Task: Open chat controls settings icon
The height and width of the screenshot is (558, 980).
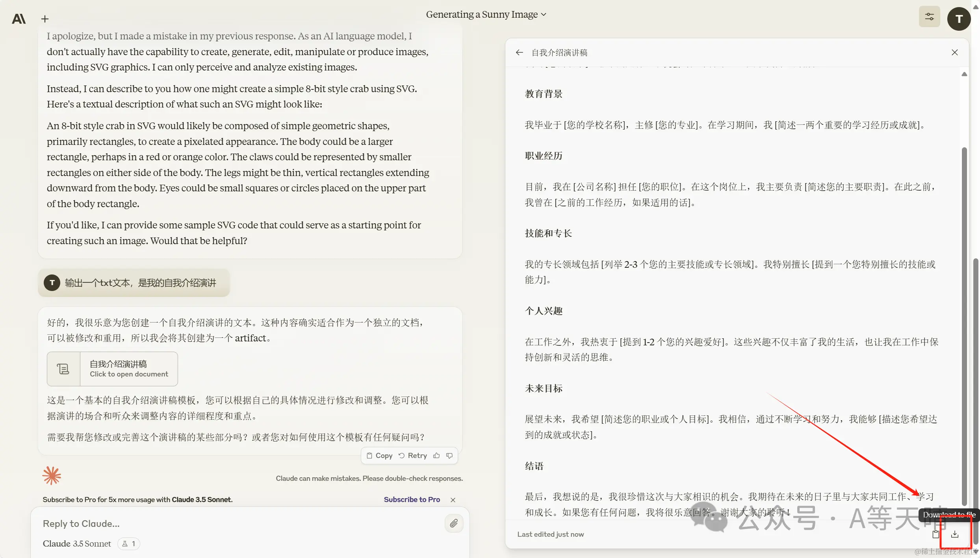Action: coord(929,17)
